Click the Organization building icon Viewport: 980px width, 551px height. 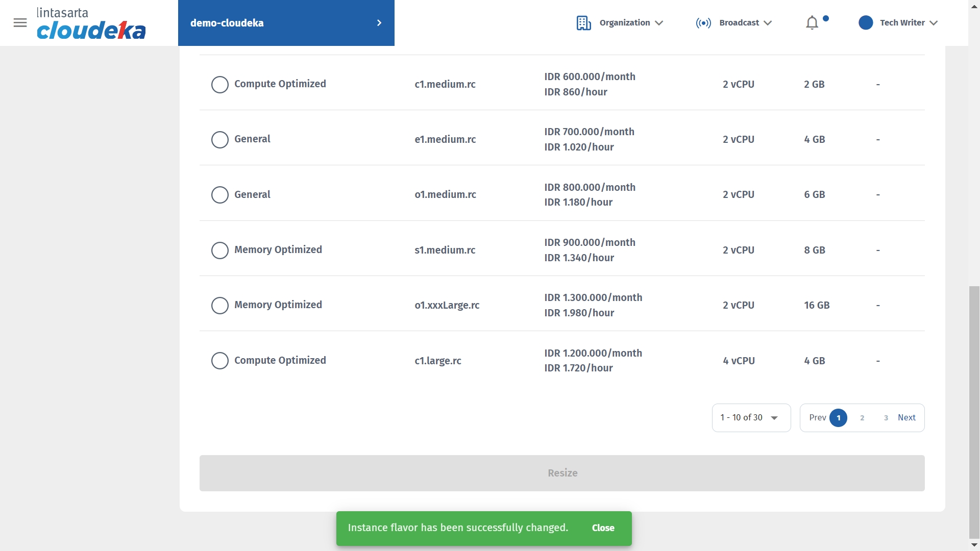pos(583,23)
